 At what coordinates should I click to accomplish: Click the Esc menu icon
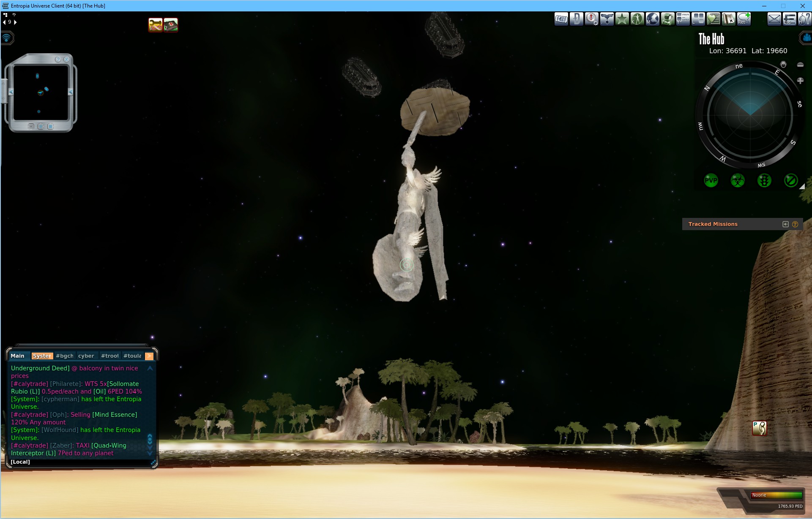tap(789, 19)
